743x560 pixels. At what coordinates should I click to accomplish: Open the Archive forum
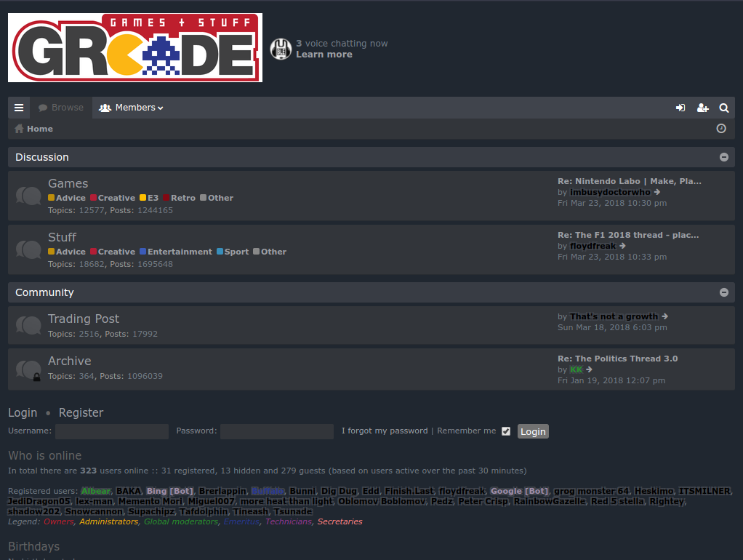click(69, 361)
